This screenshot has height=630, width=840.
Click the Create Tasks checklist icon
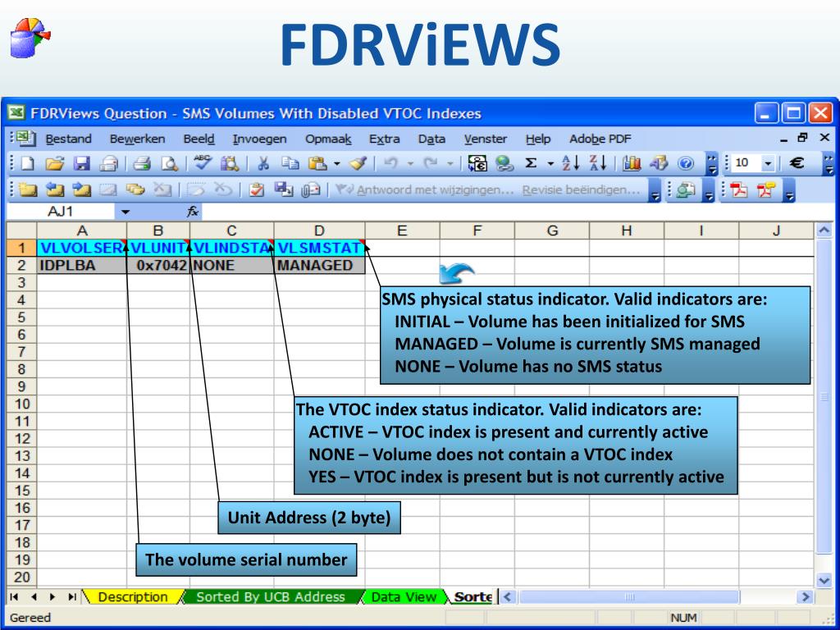(x=257, y=190)
